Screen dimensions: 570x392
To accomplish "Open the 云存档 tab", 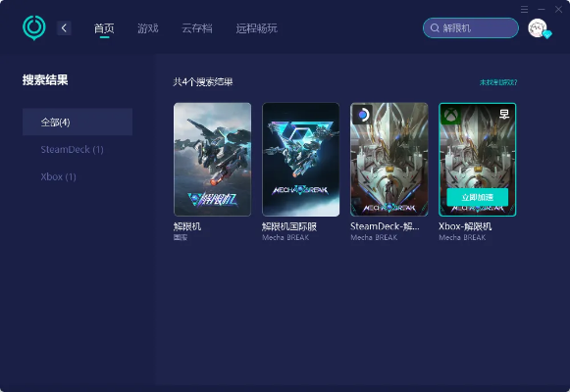I will (197, 28).
